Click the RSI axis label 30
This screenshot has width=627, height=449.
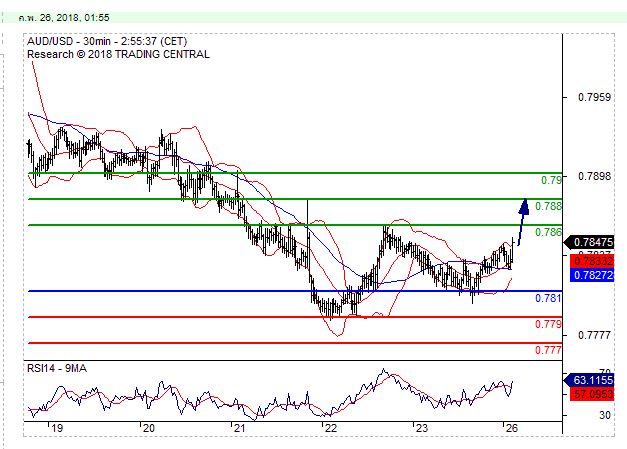[x=605, y=415]
